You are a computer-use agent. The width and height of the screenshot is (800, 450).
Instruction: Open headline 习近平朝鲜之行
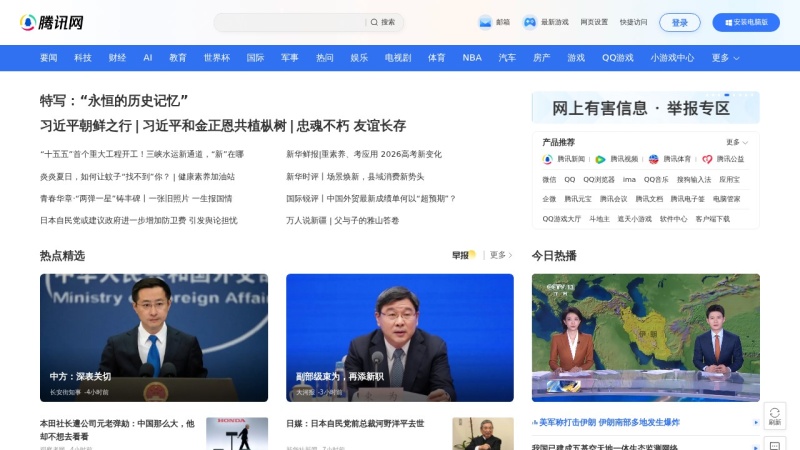86,126
